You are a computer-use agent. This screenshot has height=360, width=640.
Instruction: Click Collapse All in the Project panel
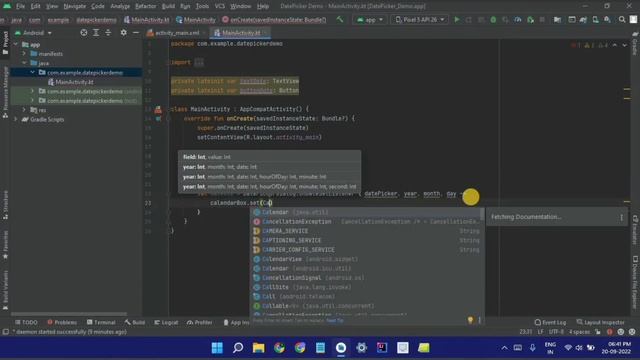coord(108,33)
